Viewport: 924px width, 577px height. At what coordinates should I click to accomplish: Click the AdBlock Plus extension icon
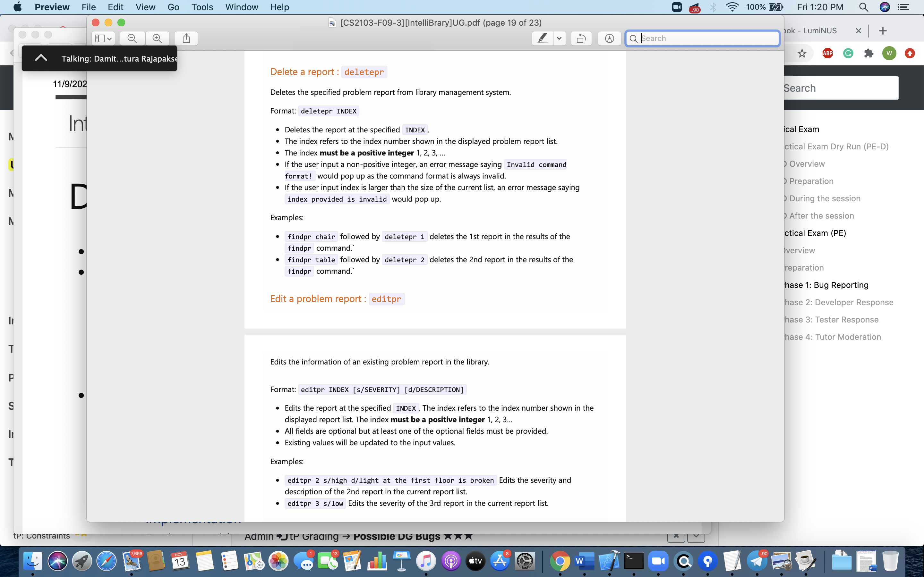click(827, 54)
